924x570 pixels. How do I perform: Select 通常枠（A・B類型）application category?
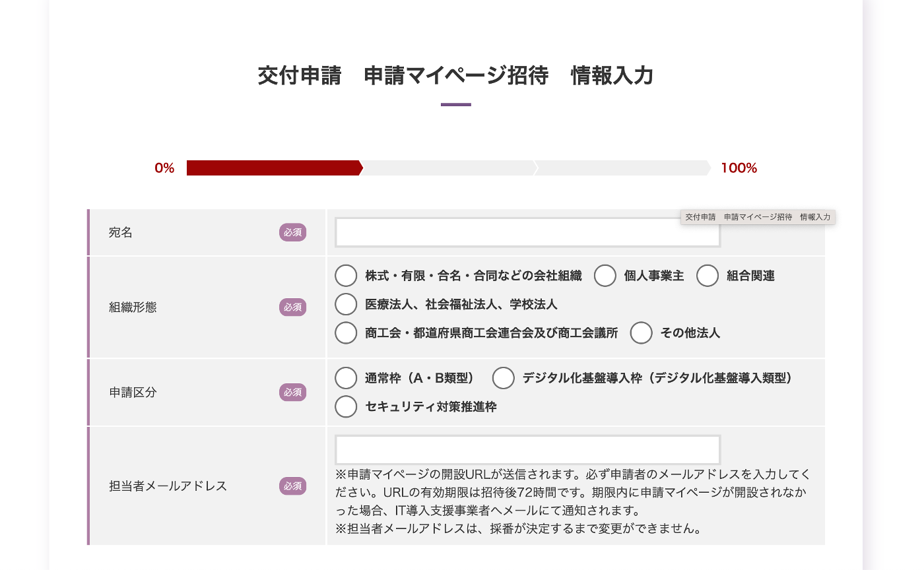[346, 377]
